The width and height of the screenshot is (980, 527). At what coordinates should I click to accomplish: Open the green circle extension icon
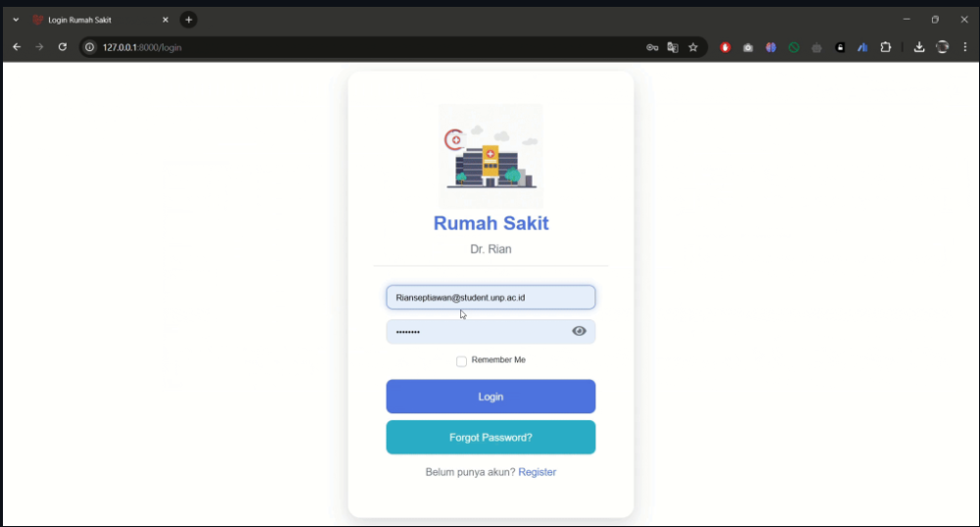click(x=794, y=48)
